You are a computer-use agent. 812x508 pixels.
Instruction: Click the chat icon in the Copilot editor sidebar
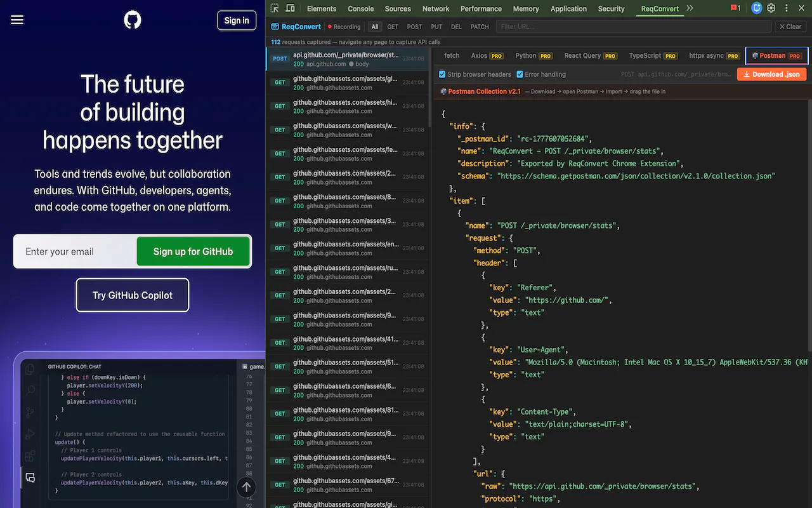30,478
